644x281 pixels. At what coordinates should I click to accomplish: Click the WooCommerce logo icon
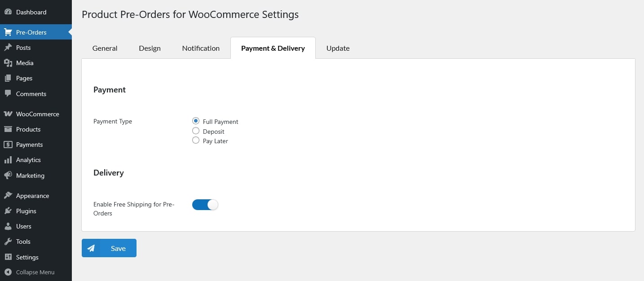(x=8, y=114)
